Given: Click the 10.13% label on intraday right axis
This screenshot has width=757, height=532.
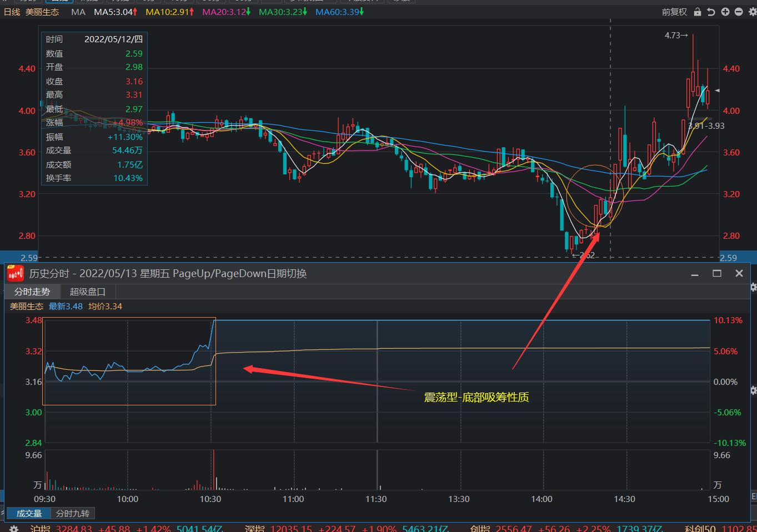Looking at the screenshot, I should pos(728,320).
